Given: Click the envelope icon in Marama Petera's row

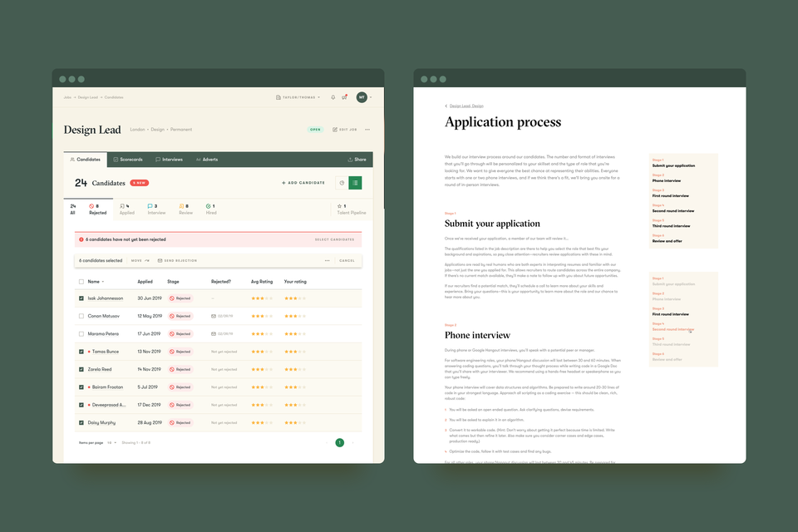Looking at the screenshot, I should (x=214, y=334).
